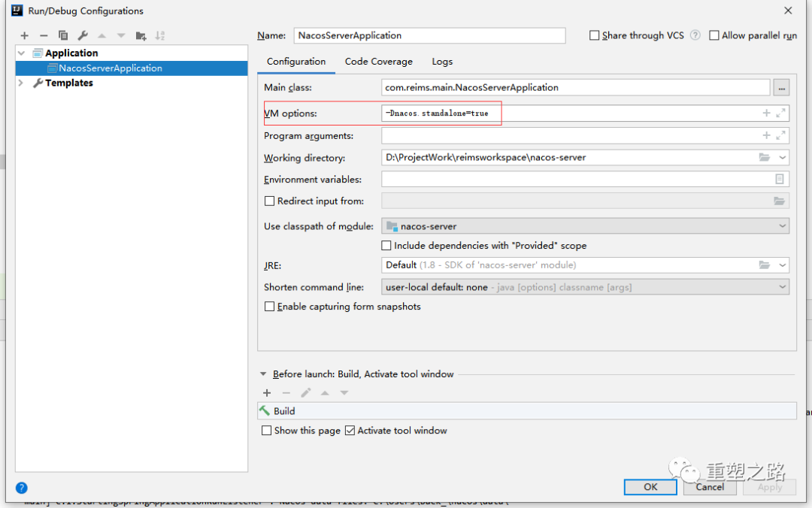Viewport: 812px width, 508px height.
Task: Switch to Logs tab
Action: (x=442, y=62)
